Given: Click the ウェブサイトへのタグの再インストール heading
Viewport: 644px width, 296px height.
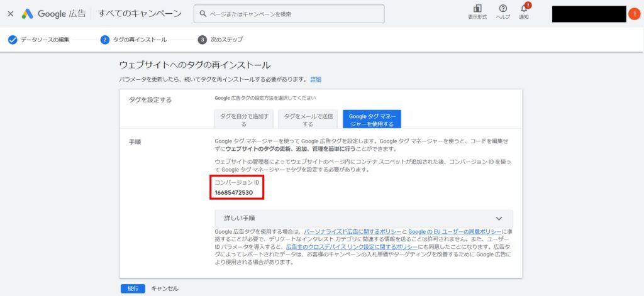Looking at the screenshot, I should [x=195, y=65].
